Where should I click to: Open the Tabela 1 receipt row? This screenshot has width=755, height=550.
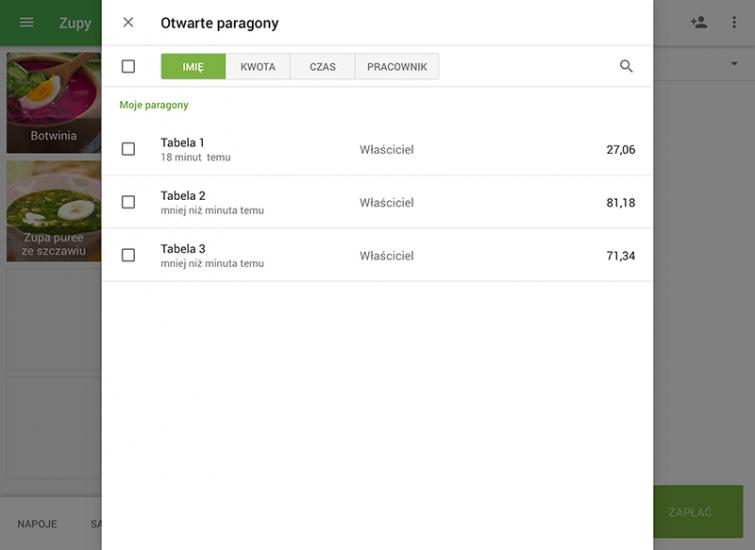pos(380,149)
